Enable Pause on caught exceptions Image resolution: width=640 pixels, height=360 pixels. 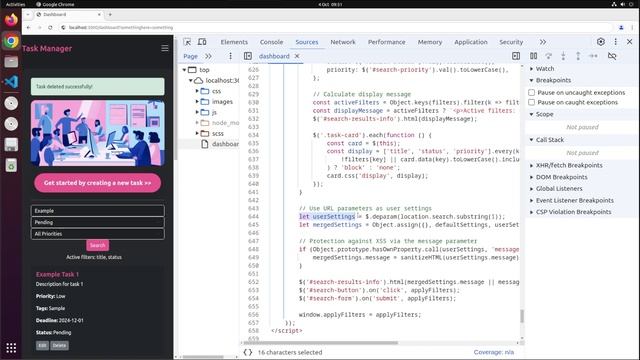(531, 102)
